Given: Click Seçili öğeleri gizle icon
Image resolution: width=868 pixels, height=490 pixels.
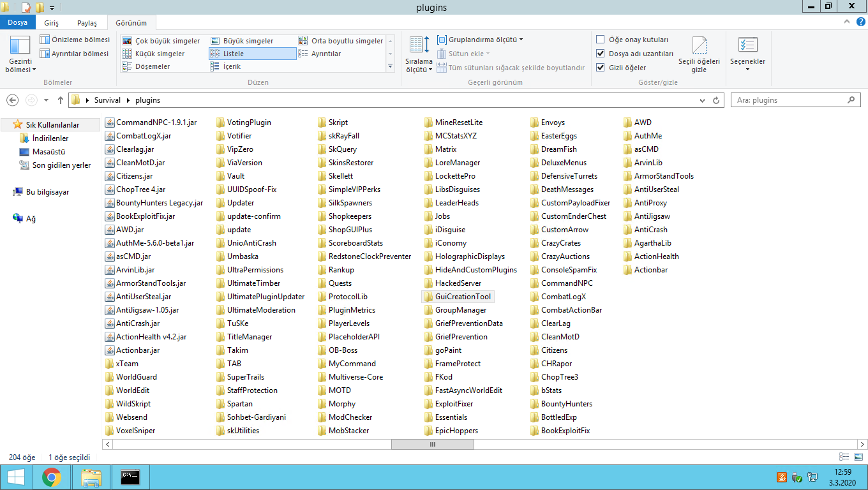Looking at the screenshot, I should pyautogui.click(x=699, y=46).
